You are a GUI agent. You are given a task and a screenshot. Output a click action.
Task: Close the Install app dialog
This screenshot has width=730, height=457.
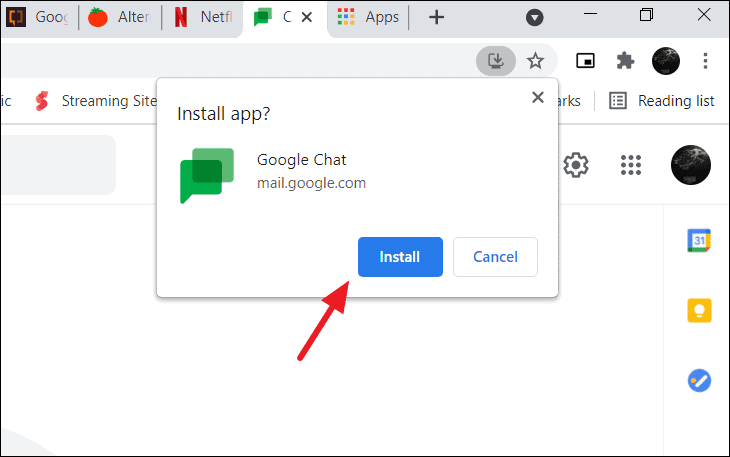tap(538, 97)
